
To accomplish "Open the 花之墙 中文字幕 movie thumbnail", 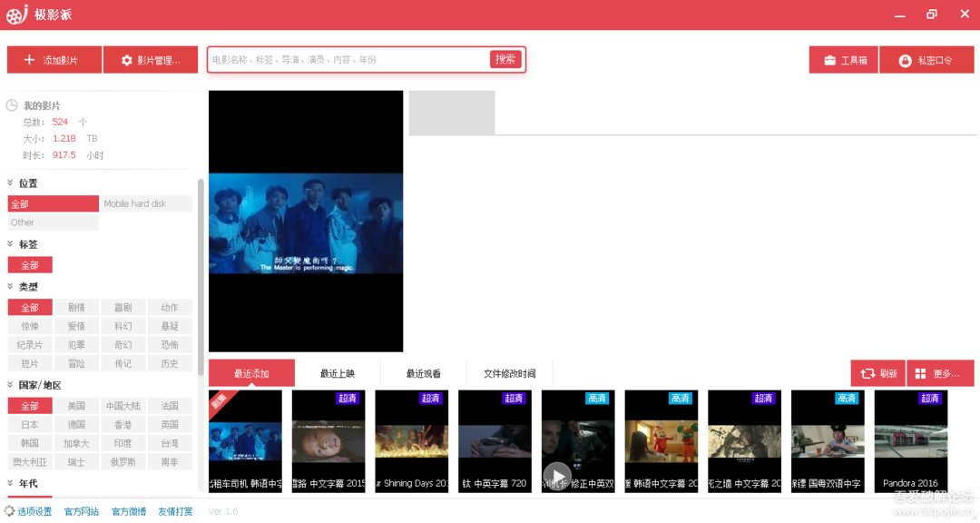I will point(744,441).
